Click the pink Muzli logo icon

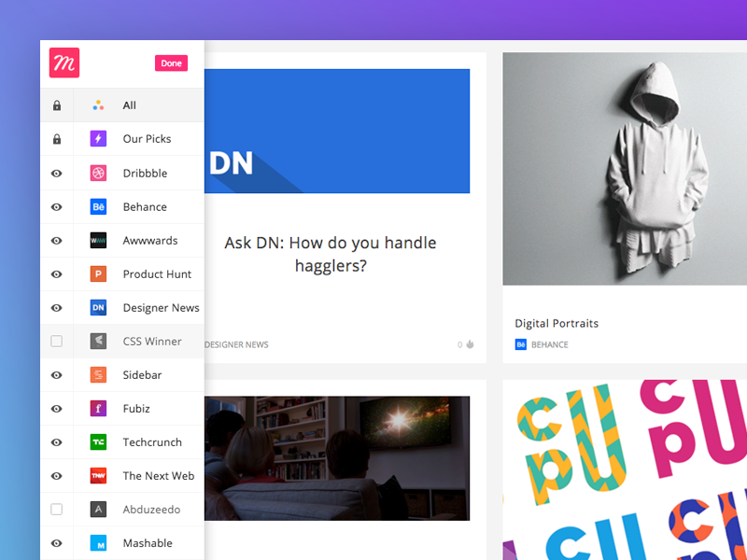(x=64, y=63)
